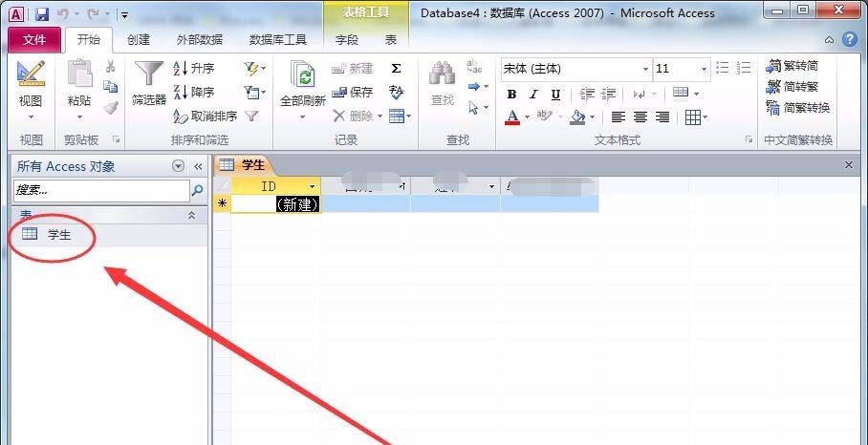
Task: Collapse the ribbon with the caret icon
Action: 829,40
